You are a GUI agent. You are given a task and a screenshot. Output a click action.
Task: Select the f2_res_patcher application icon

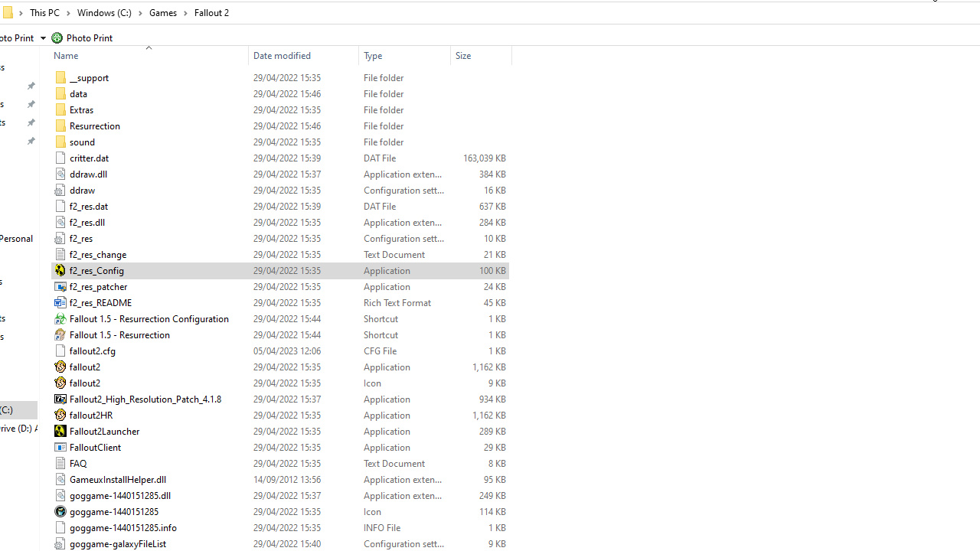click(x=60, y=286)
